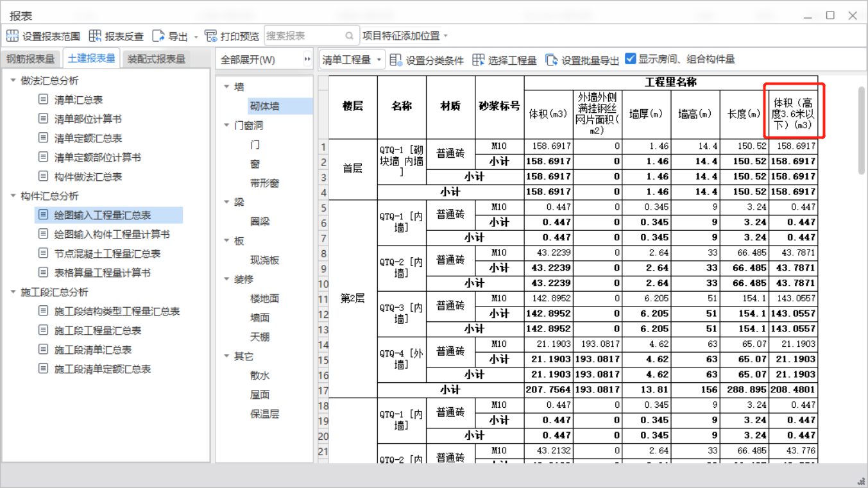This screenshot has height=488, width=868.
Task: Select 屋面 in the component tree
Action: tap(260, 394)
